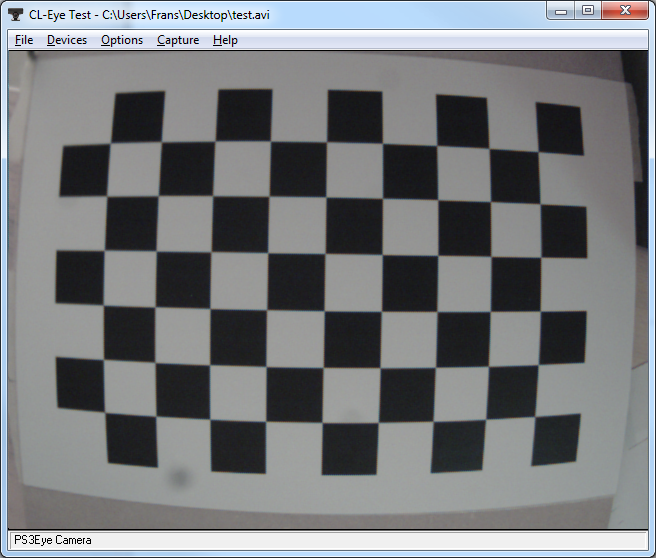This screenshot has width=656, height=558.
Task: Click the center of the camera video preview
Action: click(327, 290)
